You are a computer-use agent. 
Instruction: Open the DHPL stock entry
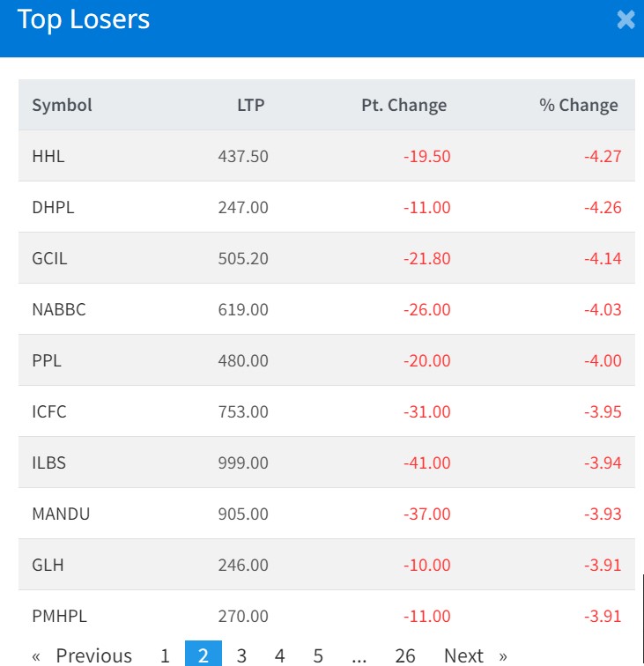click(x=52, y=207)
